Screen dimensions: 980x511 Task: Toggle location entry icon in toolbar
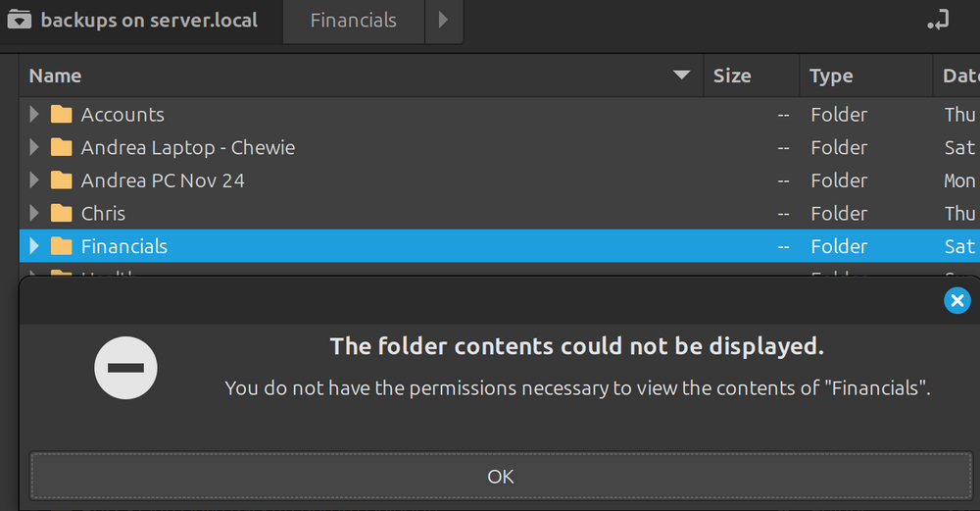pyautogui.click(x=938, y=20)
